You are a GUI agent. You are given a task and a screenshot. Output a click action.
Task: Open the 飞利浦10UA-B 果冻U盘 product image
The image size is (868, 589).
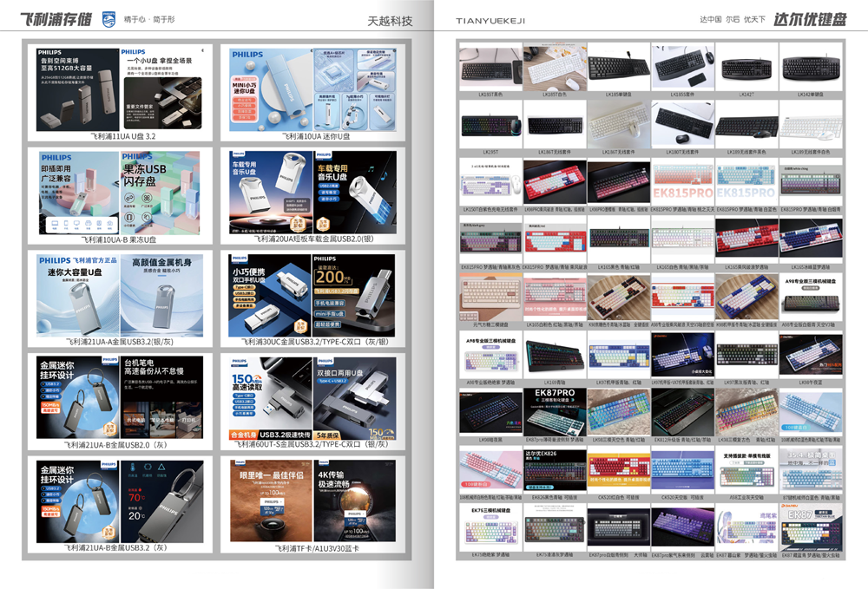pyautogui.click(x=120, y=193)
